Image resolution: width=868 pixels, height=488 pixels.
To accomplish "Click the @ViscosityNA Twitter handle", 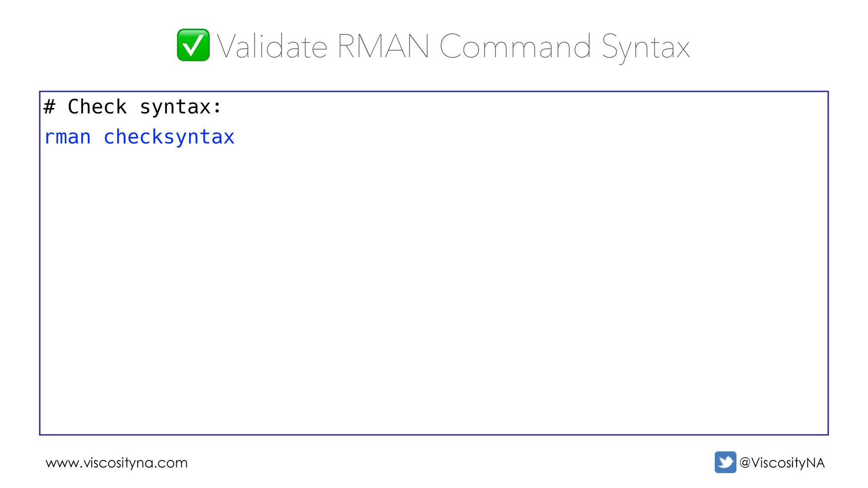I will click(782, 463).
